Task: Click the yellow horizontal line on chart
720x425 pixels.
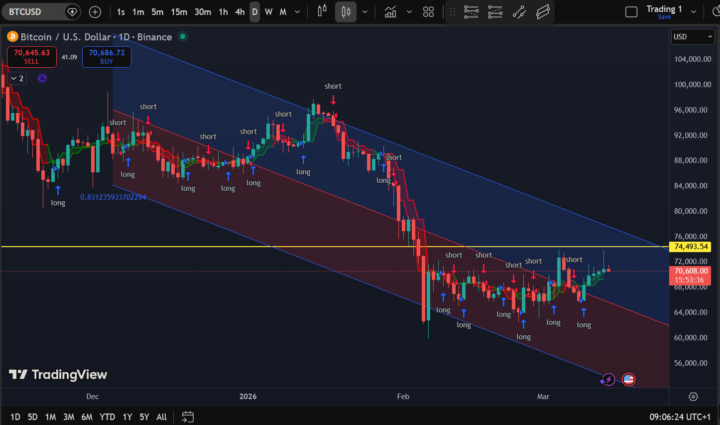Action: click(334, 247)
